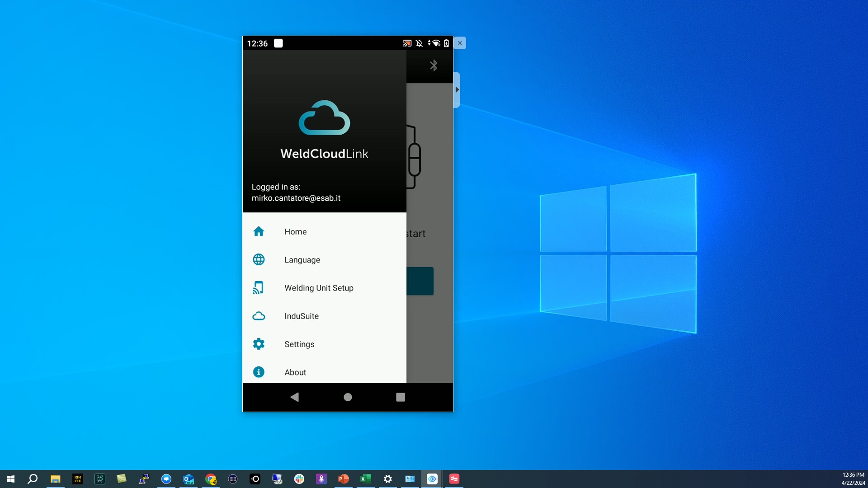Click the WeldCloud Link cloud logo

324,117
